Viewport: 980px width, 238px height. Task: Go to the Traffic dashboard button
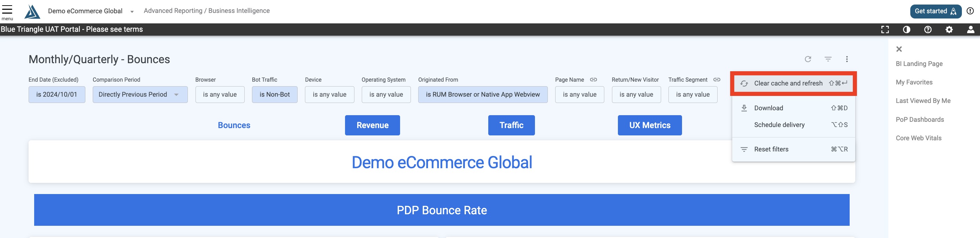[x=511, y=125]
